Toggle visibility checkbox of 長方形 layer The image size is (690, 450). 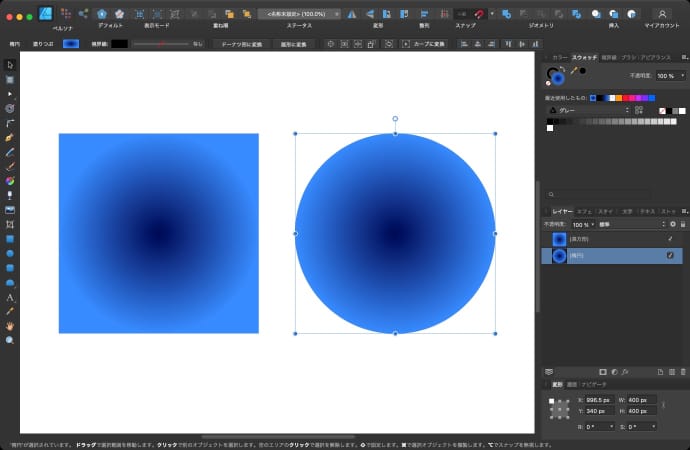pyautogui.click(x=670, y=239)
